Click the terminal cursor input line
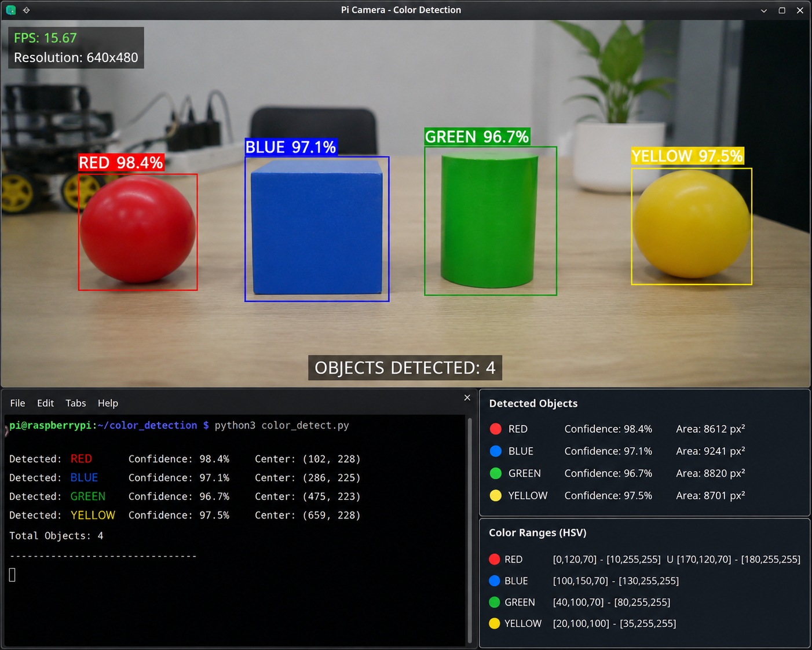Screen dimensions: 812x650 pos(12,575)
